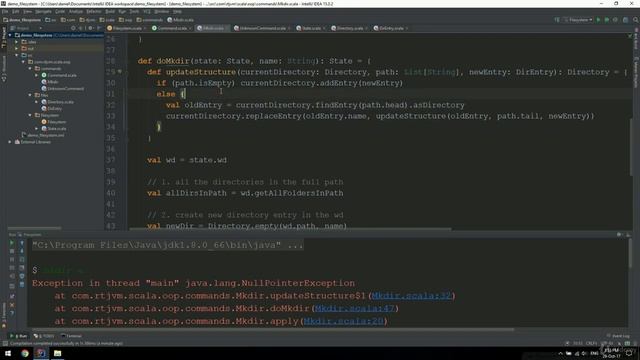
Task: Open the Project view selector dropdown
Action: pos(27,28)
